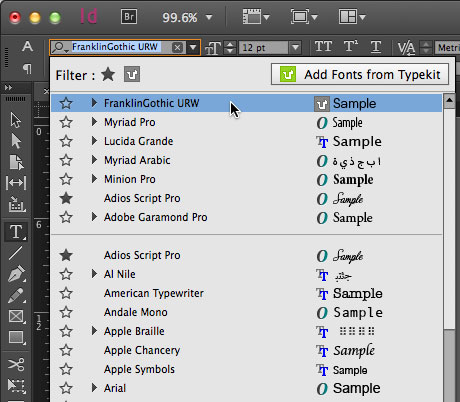The width and height of the screenshot is (460, 402).
Task: Open the View Options dropdown
Action: coord(256,17)
